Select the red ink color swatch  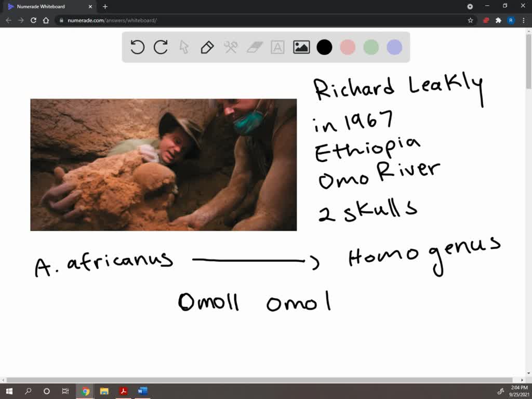[347, 47]
